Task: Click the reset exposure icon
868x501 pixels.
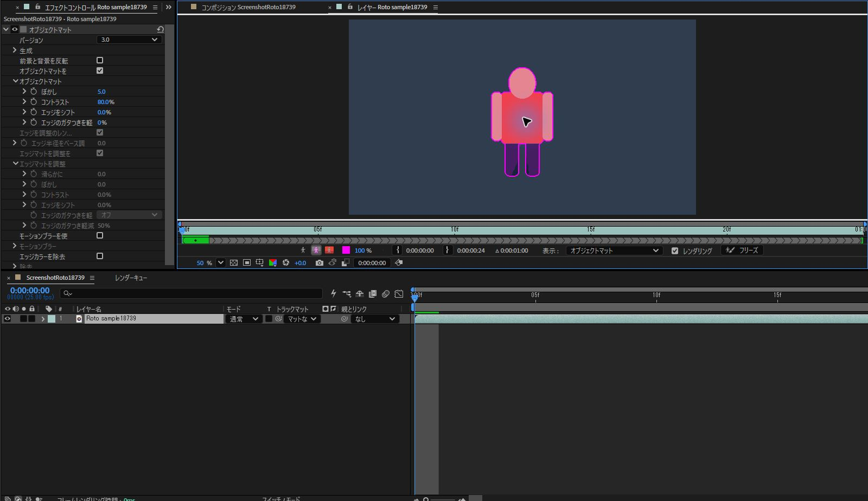Action: tap(286, 263)
